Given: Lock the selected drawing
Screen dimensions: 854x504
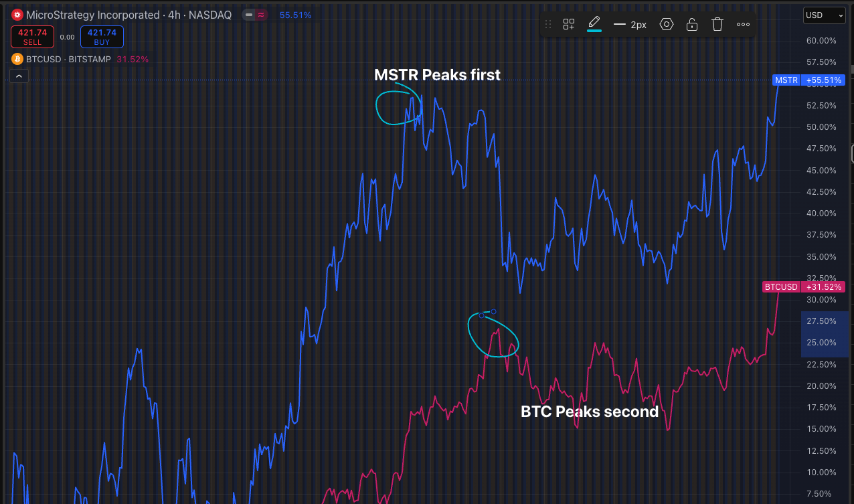Looking at the screenshot, I should point(692,25).
